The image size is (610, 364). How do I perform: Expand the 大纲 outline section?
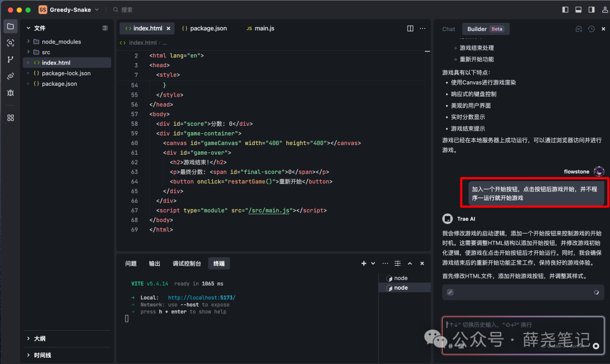pos(28,339)
